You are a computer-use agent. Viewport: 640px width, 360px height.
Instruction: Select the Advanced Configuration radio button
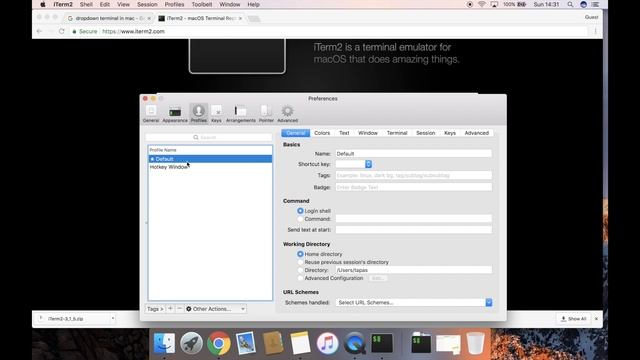300,278
